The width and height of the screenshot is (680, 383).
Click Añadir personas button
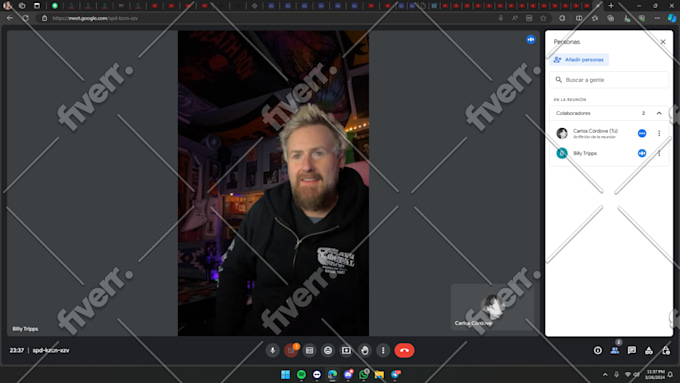579,59
